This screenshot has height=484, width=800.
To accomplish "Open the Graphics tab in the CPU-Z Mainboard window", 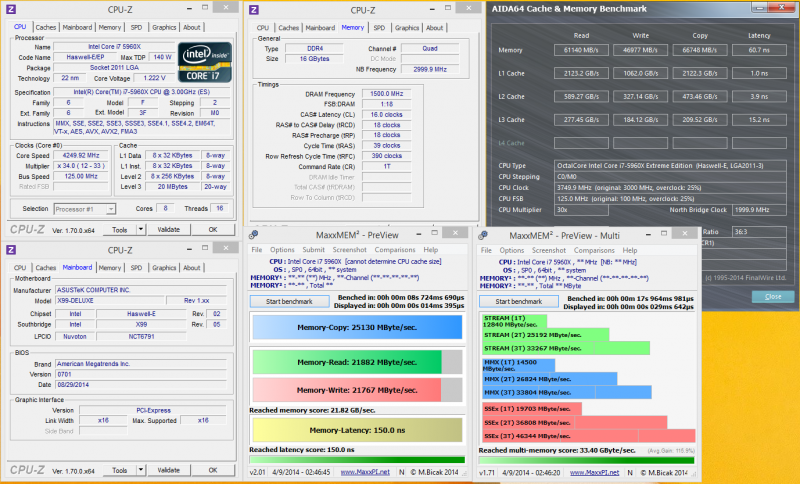I will [x=165, y=267].
